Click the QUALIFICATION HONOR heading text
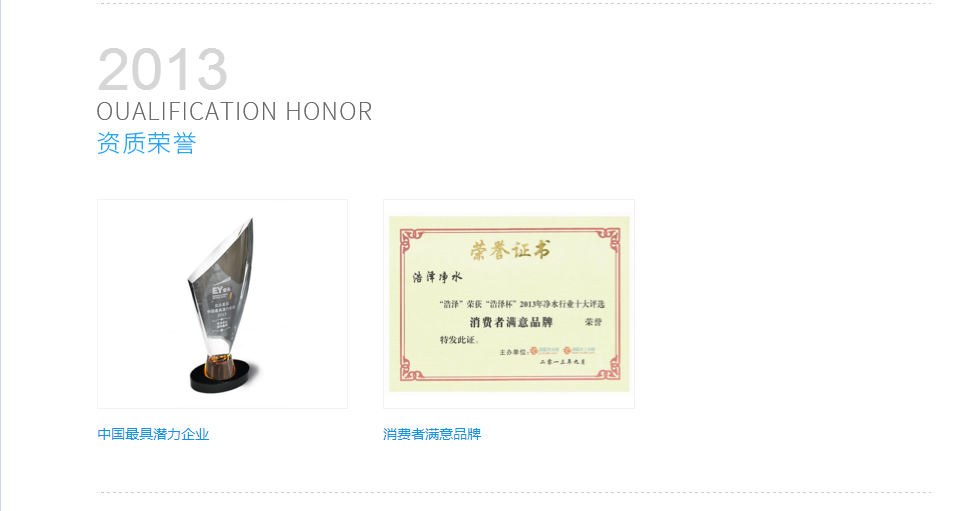This screenshot has height=511, width=955. (x=234, y=111)
